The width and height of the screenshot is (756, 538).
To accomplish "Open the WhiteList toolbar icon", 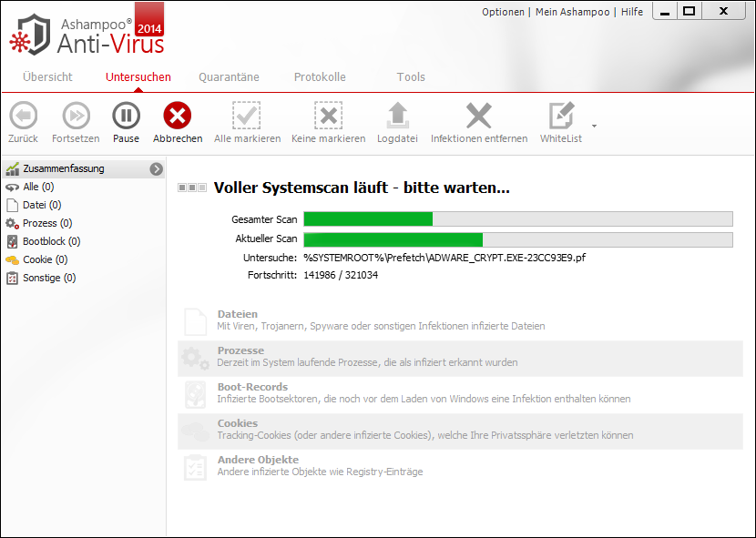I will (561, 116).
